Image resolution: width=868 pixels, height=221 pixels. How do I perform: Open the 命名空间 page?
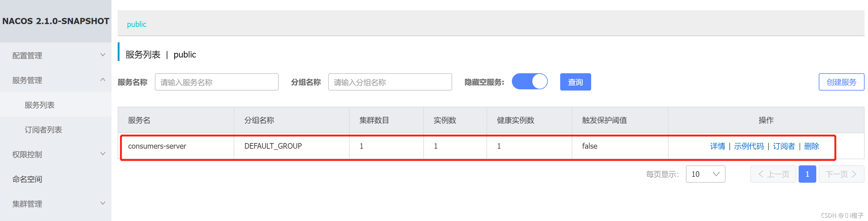click(x=27, y=179)
